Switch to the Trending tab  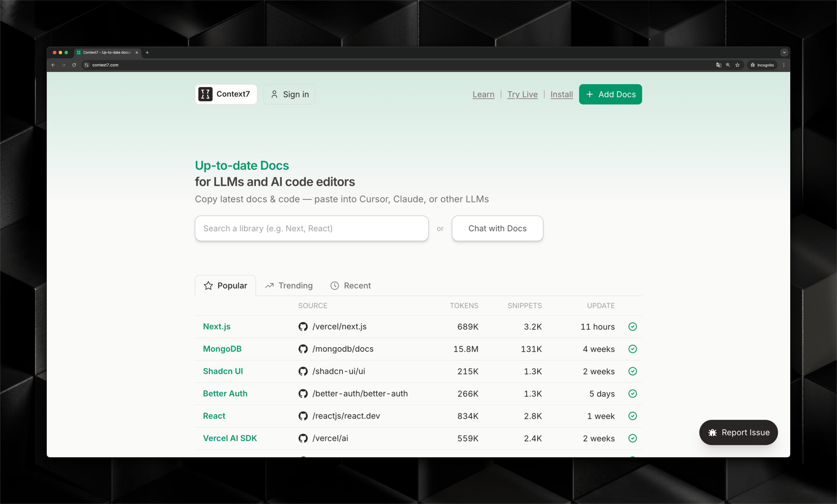pos(289,286)
